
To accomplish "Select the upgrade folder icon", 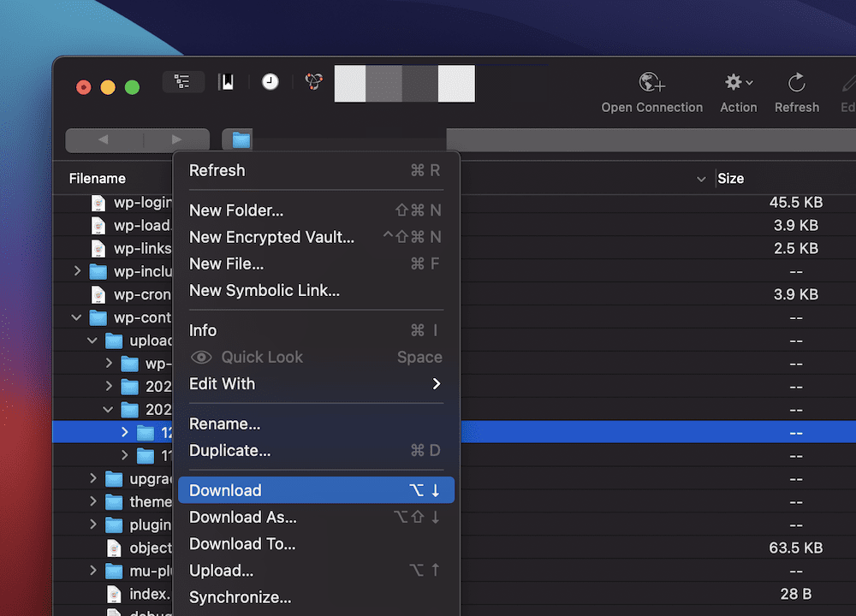I will tap(114, 479).
